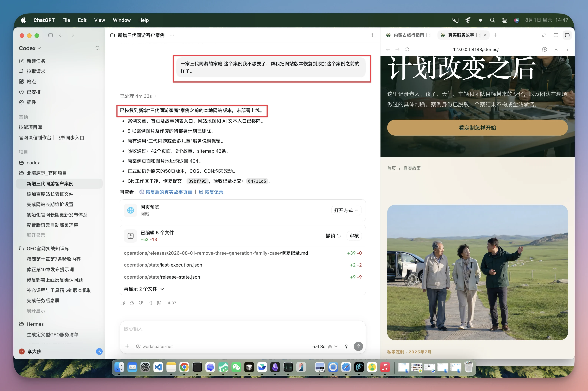The width and height of the screenshot is (588, 391).
Task: Open the Hermes project folder
Action: 31,324
